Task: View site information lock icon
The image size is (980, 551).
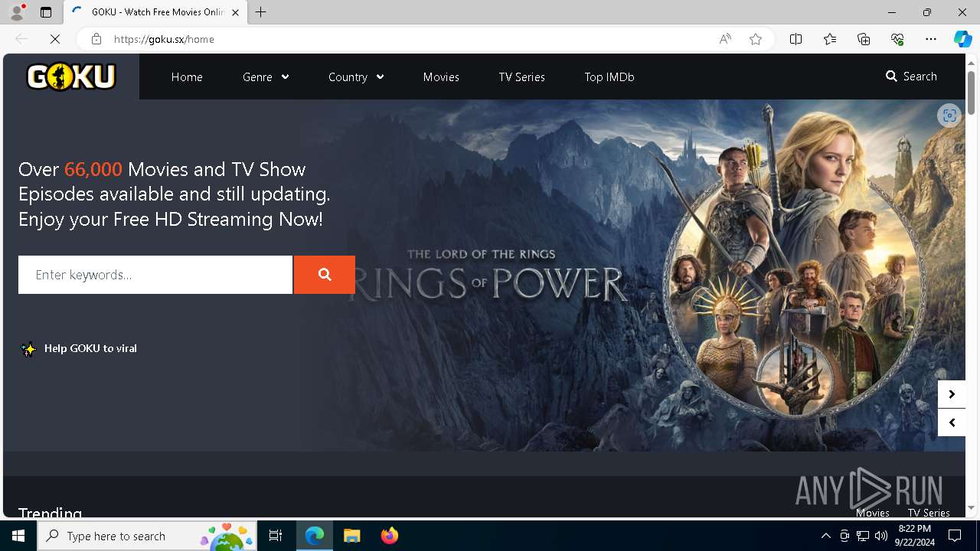Action: (x=96, y=39)
